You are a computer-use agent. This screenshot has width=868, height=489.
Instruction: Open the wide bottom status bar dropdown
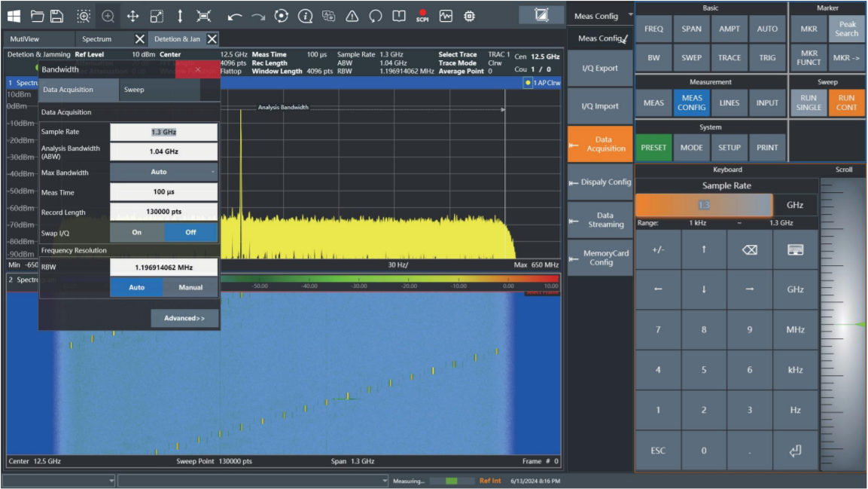[253, 481]
